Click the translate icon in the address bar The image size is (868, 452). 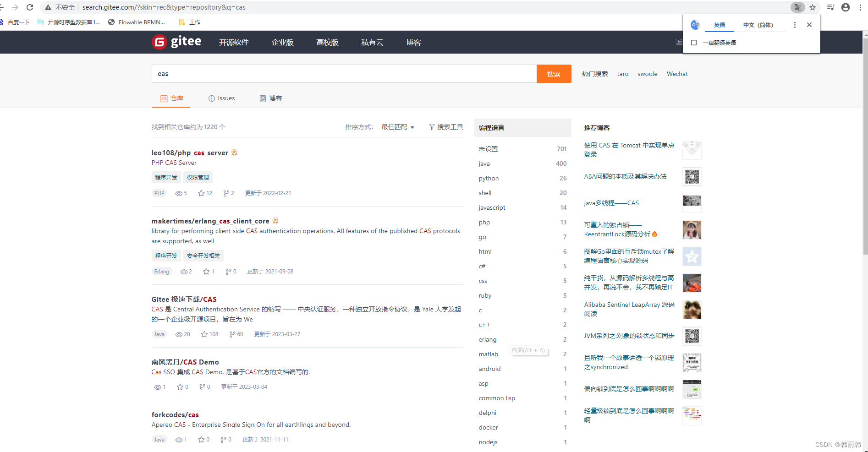click(797, 7)
